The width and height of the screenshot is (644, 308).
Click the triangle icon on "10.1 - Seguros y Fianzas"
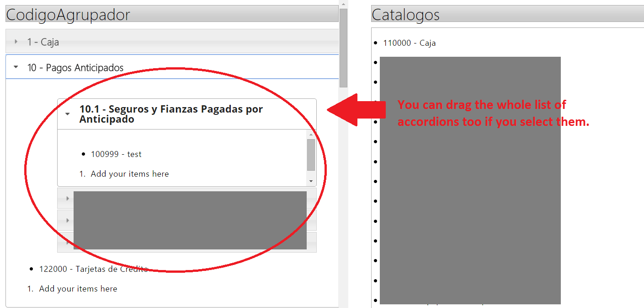[68, 114]
